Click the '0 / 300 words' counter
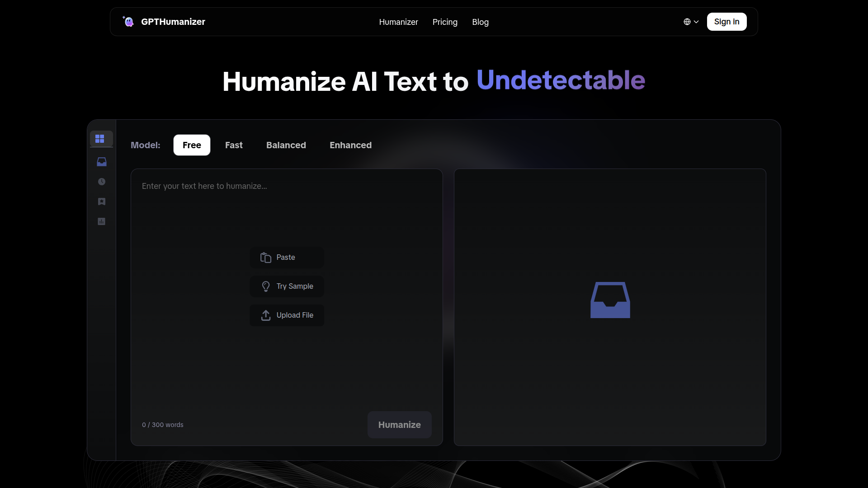Screen dimensions: 868x488 pyautogui.click(x=163, y=425)
